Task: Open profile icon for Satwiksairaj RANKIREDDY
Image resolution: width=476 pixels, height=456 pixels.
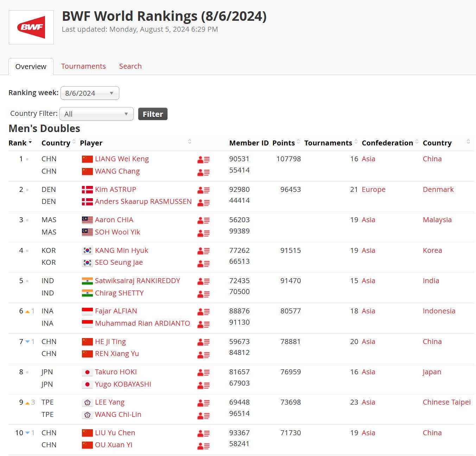Action: (203, 282)
